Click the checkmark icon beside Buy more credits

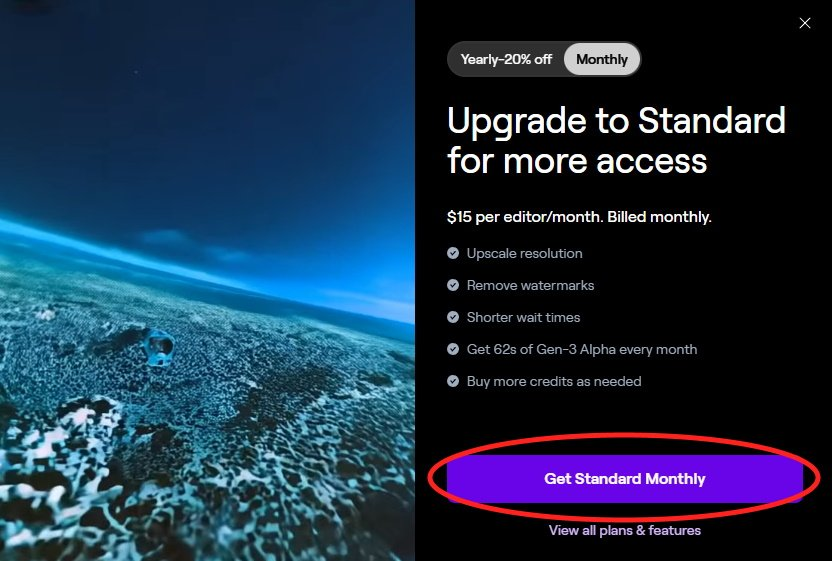453,381
